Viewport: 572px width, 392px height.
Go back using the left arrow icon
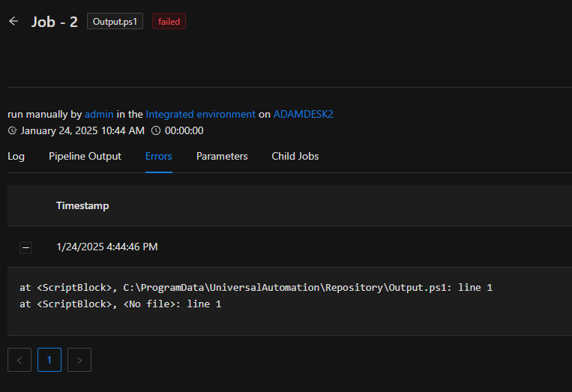13,22
